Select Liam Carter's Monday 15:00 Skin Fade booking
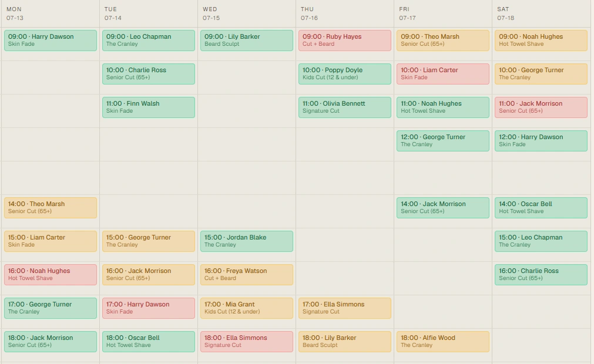 51,241
